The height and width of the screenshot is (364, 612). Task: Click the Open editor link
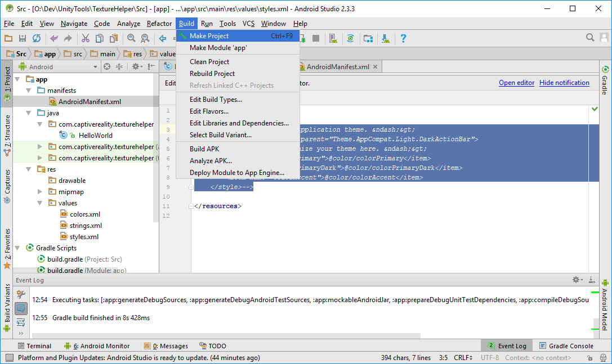(x=516, y=83)
